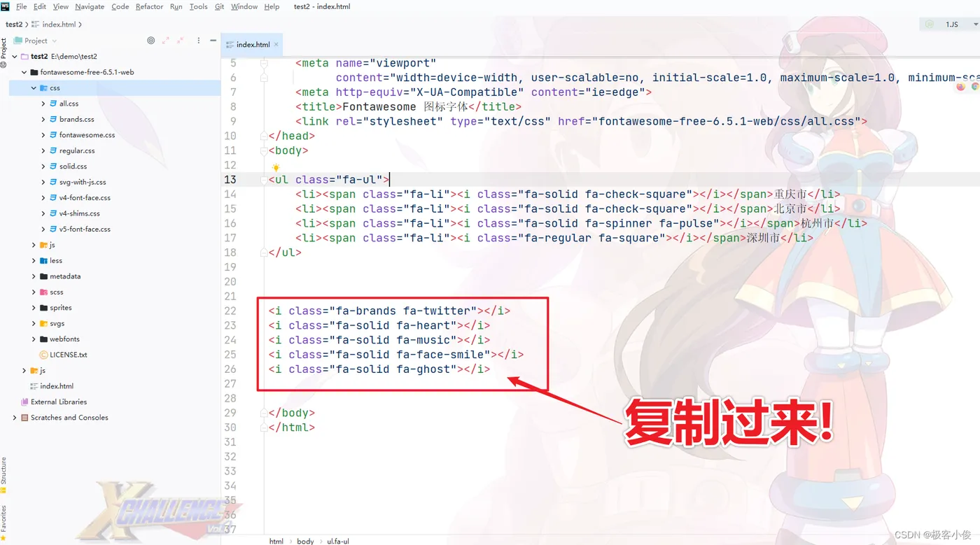980x545 pixels.
Task: Click the Collapse All arrows icon
Action: pos(182,41)
